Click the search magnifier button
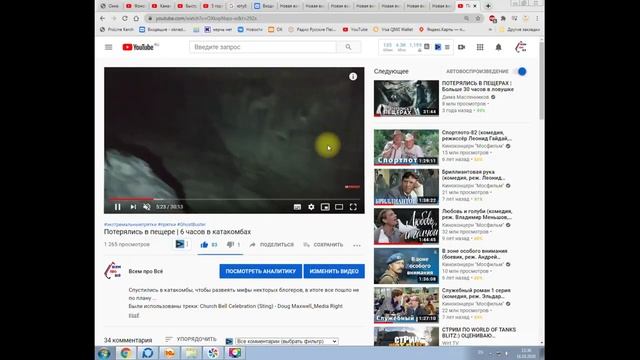Screen dimensions: 640x360 point(348,47)
